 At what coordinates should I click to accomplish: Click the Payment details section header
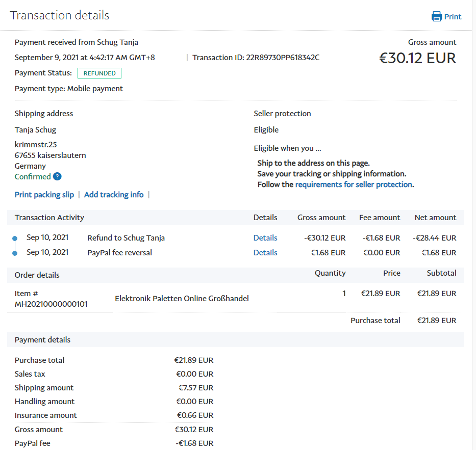pyautogui.click(x=43, y=340)
